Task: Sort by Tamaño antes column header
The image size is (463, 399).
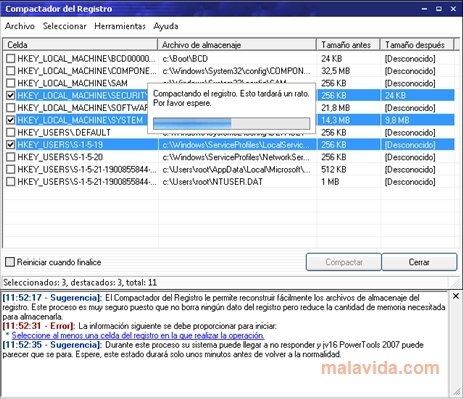Action: click(349, 45)
